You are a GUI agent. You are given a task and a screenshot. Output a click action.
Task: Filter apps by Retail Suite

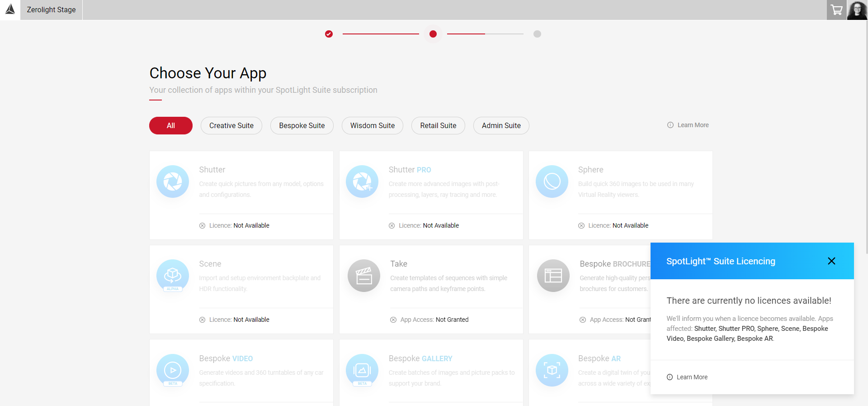(438, 125)
